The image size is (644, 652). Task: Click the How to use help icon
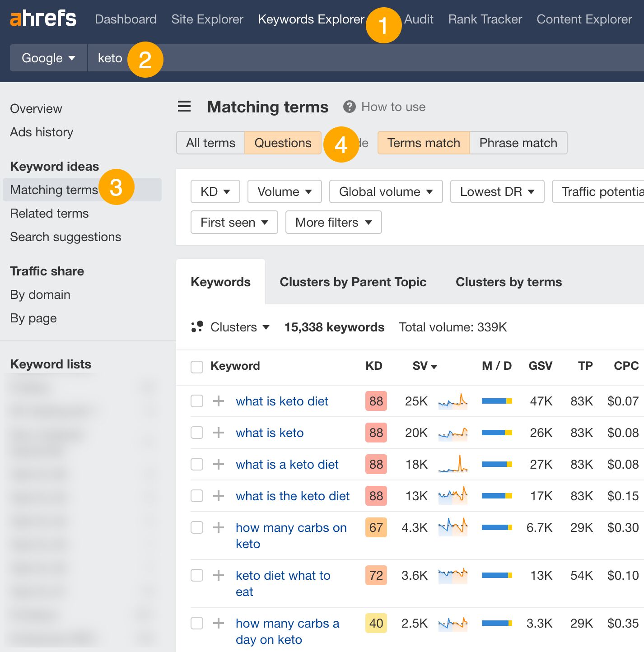(x=349, y=107)
